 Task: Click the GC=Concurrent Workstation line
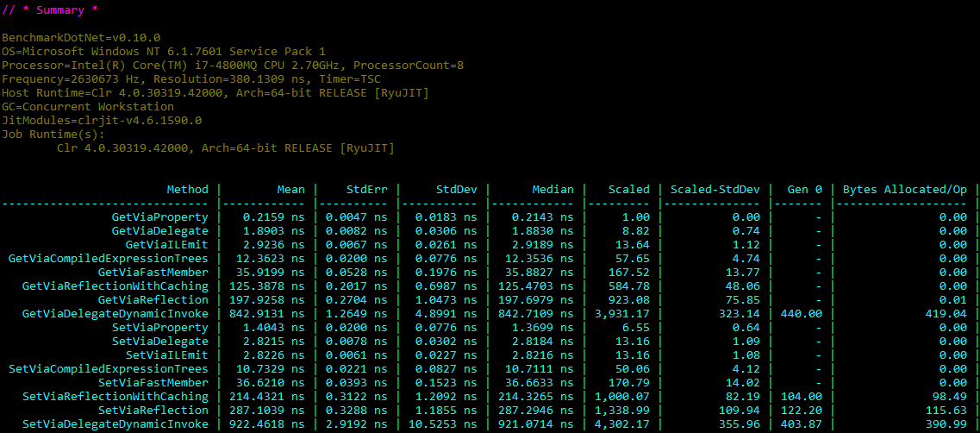coord(88,106)
